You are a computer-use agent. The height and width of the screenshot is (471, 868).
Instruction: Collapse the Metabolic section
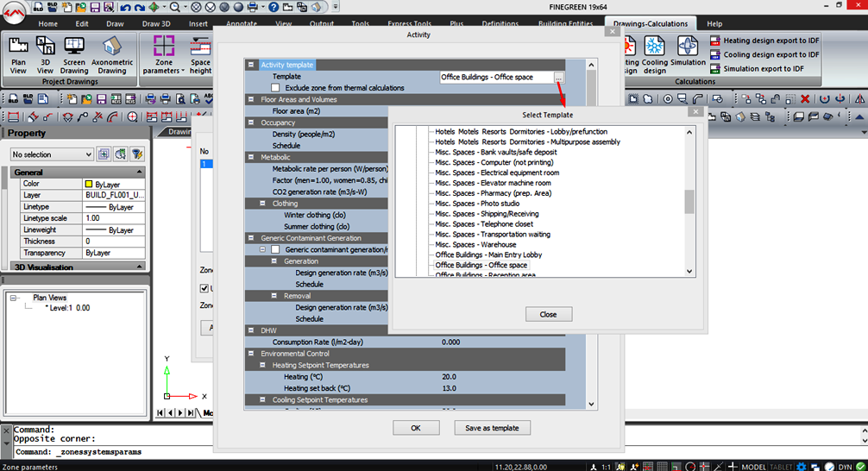[x=251, y=157]
